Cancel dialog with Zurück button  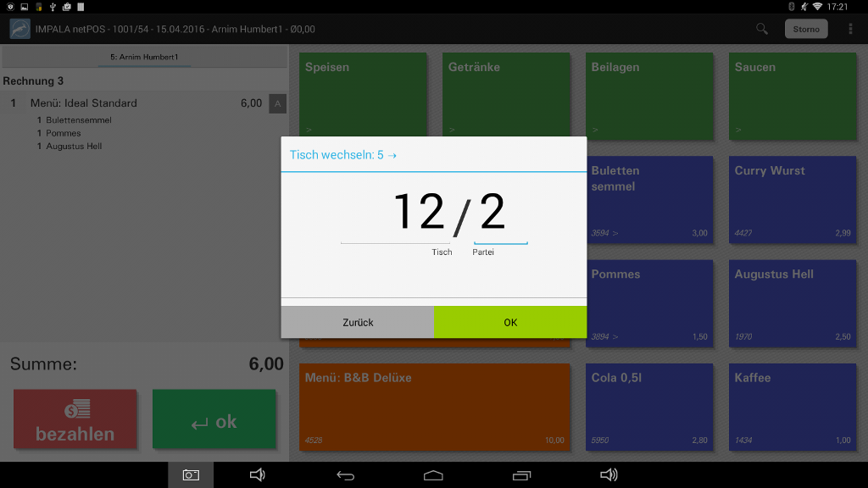(358, 322)
